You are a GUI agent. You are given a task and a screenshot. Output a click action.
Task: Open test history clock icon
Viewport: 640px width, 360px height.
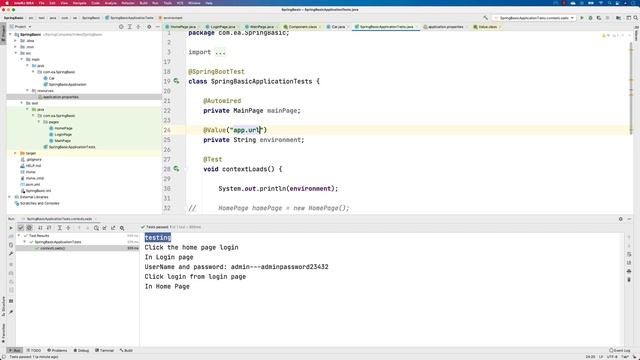[x=96, y=228]
